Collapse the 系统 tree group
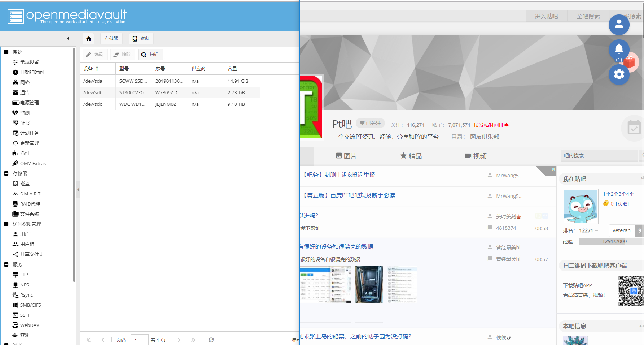The width and height of the screenshot is (644, 345). tap(6, 52)
